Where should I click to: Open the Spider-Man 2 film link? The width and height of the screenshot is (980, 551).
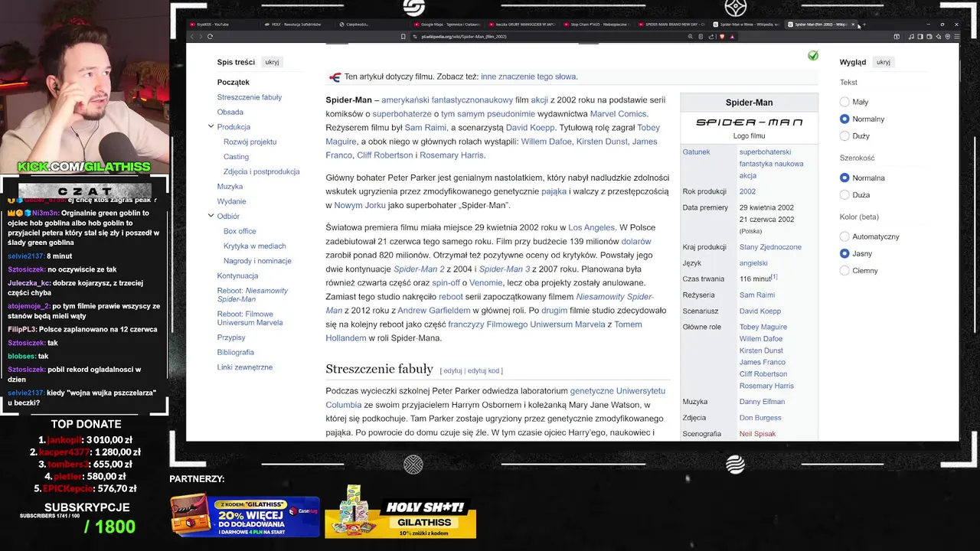point(419,269)
